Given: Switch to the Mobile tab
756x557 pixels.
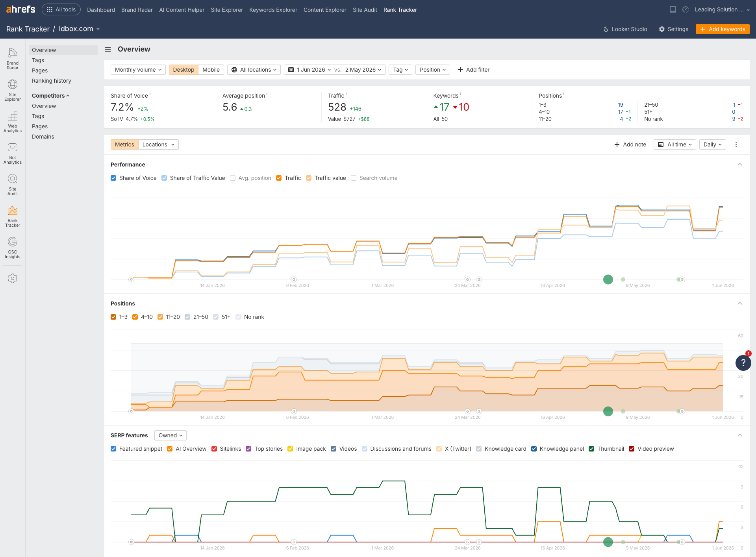Looking at the screenshot, I should 211,70.
